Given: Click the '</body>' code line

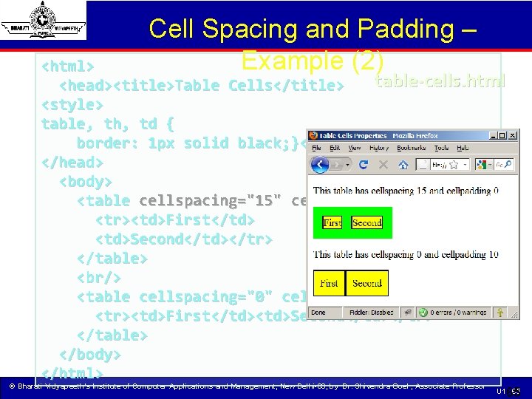Looking at the screenshot, I should [90, 355].
